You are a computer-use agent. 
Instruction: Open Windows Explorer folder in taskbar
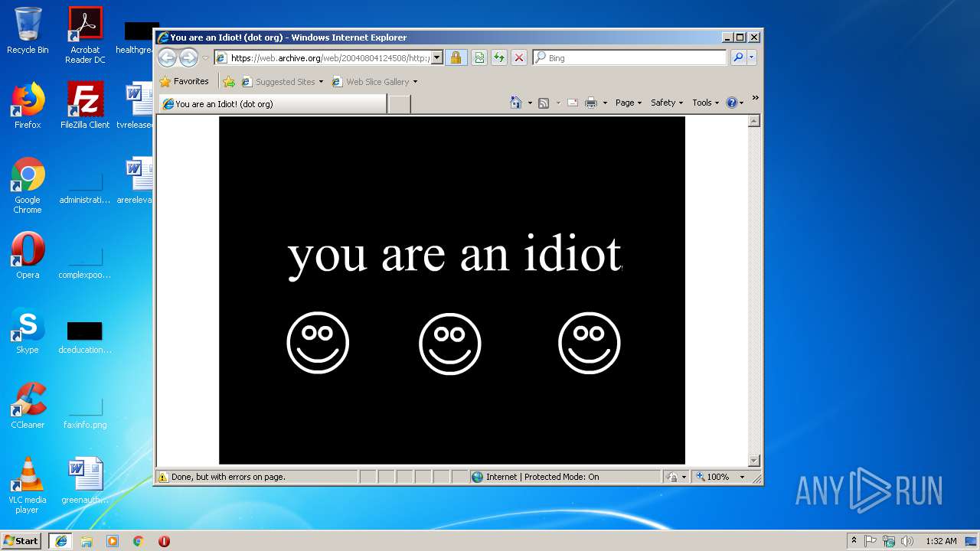click(x=87, y=541)
